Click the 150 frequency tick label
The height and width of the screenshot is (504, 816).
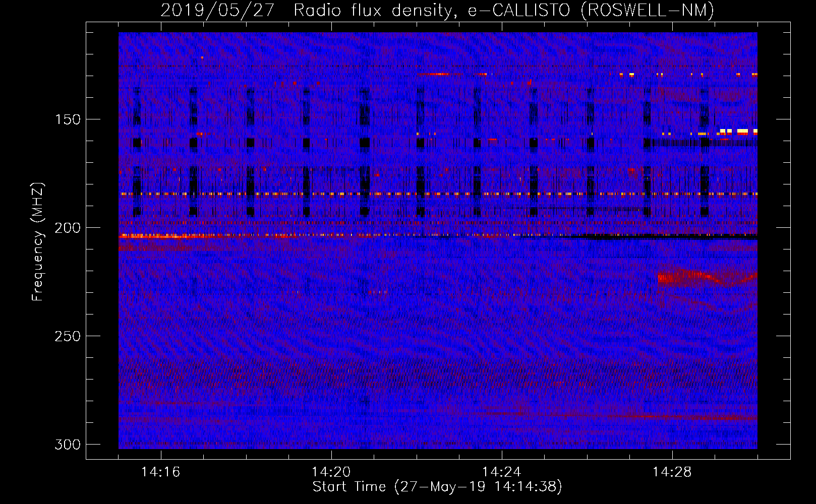(x=68, y=119)
